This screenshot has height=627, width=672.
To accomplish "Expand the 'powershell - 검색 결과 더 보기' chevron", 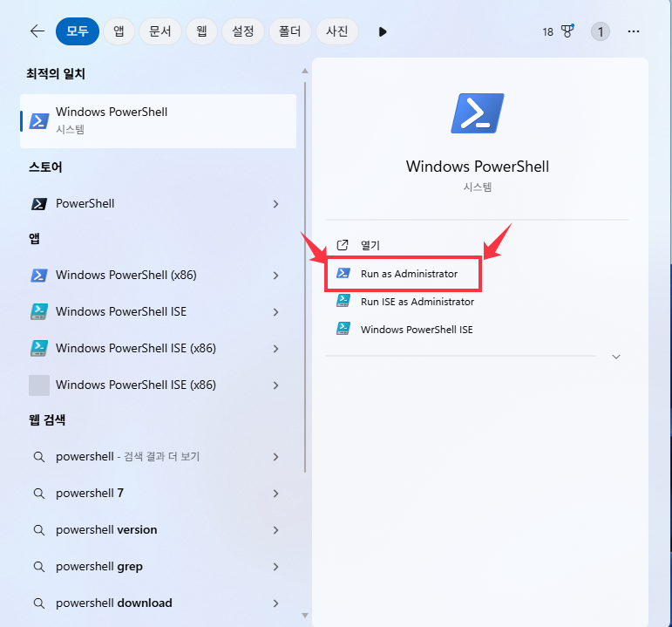I will [x=276, y=457].
